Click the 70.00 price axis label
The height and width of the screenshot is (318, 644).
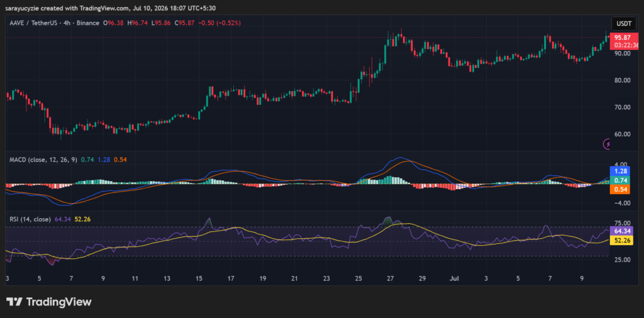[x=623, y=107]
